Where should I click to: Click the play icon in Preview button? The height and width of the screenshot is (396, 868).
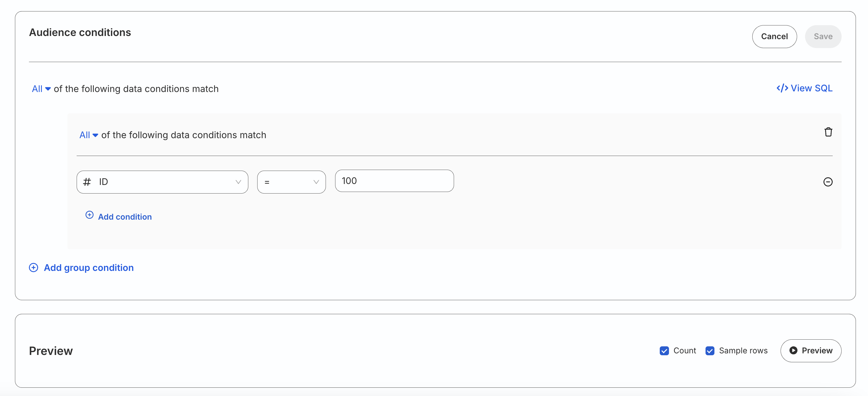[x=793, y=350]
